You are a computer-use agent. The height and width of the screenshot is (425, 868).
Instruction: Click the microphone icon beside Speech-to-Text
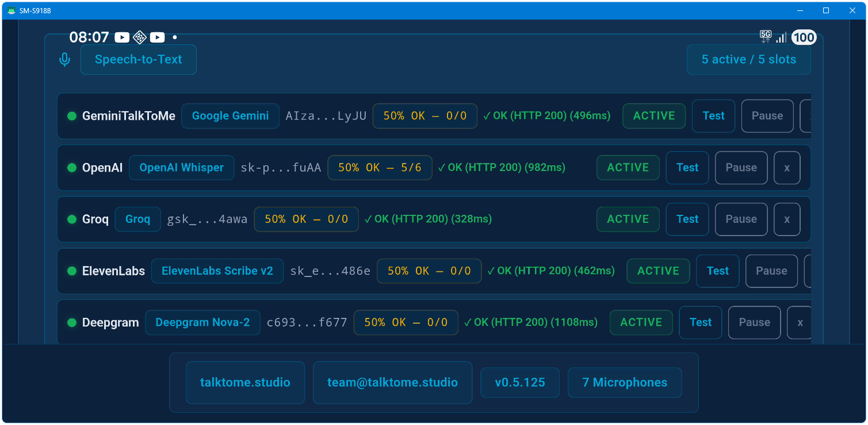(x=65, y=59)
